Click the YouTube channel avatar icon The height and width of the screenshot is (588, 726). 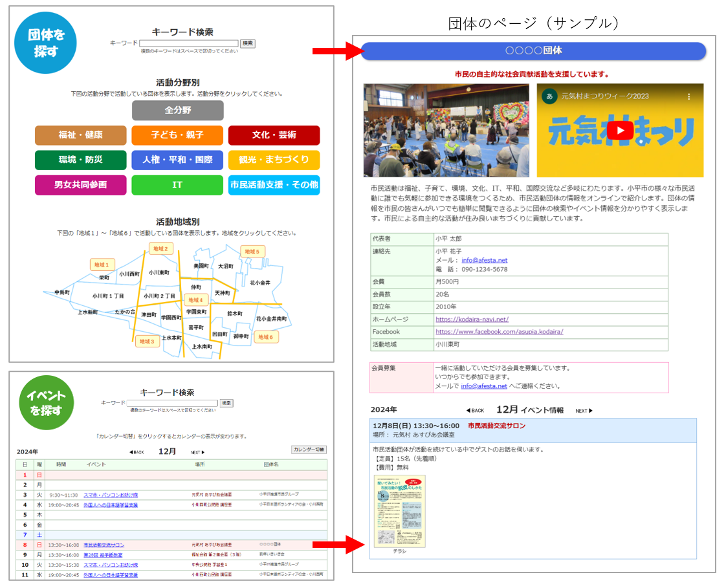pos(550,96)
